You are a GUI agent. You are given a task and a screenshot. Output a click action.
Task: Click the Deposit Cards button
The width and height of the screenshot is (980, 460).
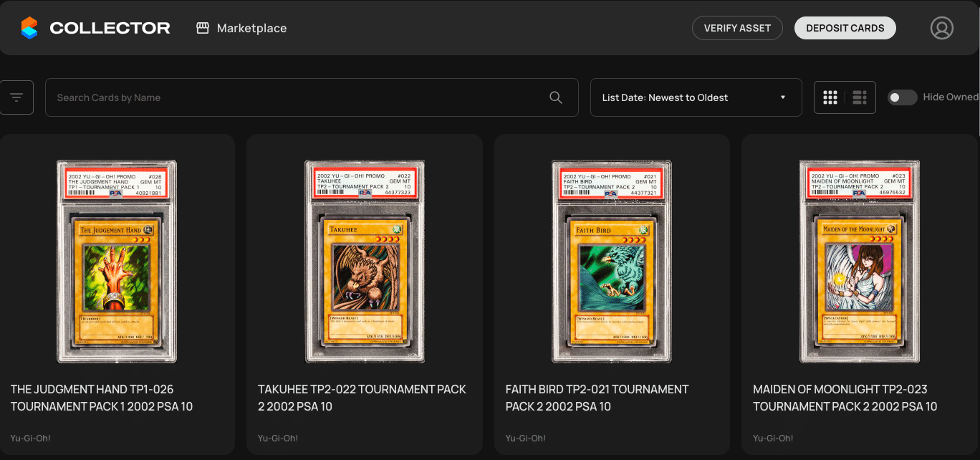845,28
